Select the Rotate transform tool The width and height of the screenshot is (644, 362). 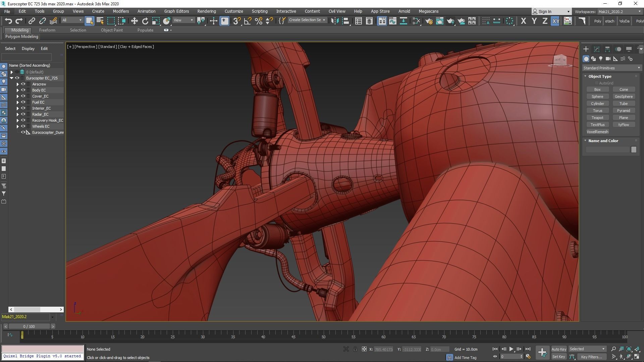145,21
